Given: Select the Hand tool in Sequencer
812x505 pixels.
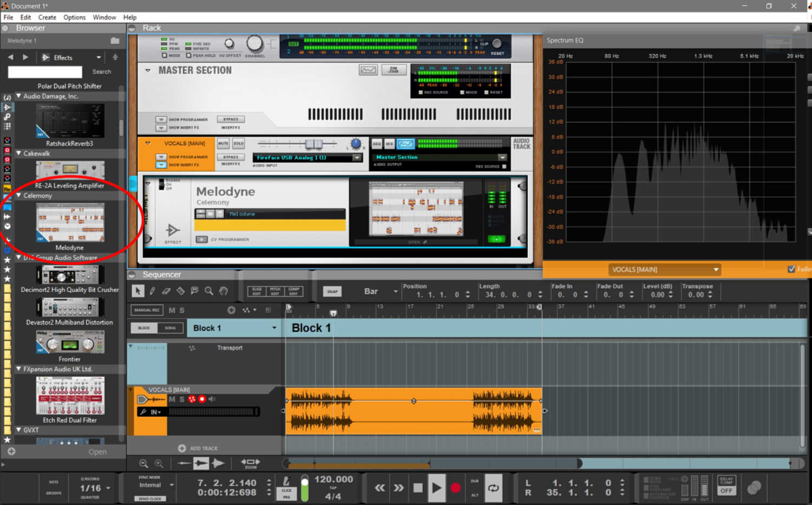Looking at the screenshot, I should [x=224, y=291].
